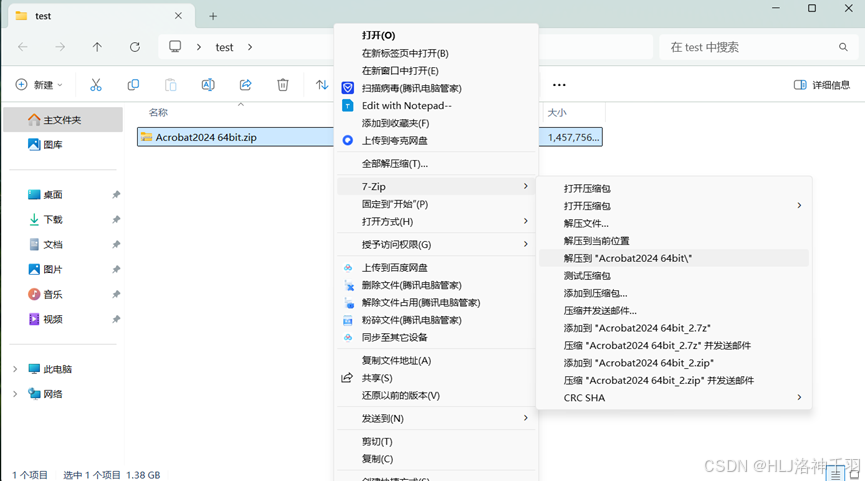Screen dimensions: 865x481
Task: Choose 在新窗口中打开(E)
Action: point(437,71)
